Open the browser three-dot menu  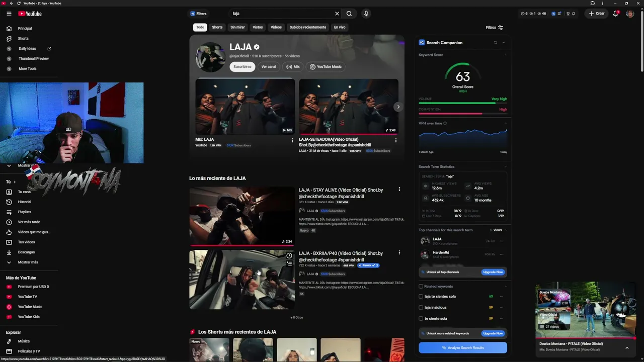pos(603,3)
